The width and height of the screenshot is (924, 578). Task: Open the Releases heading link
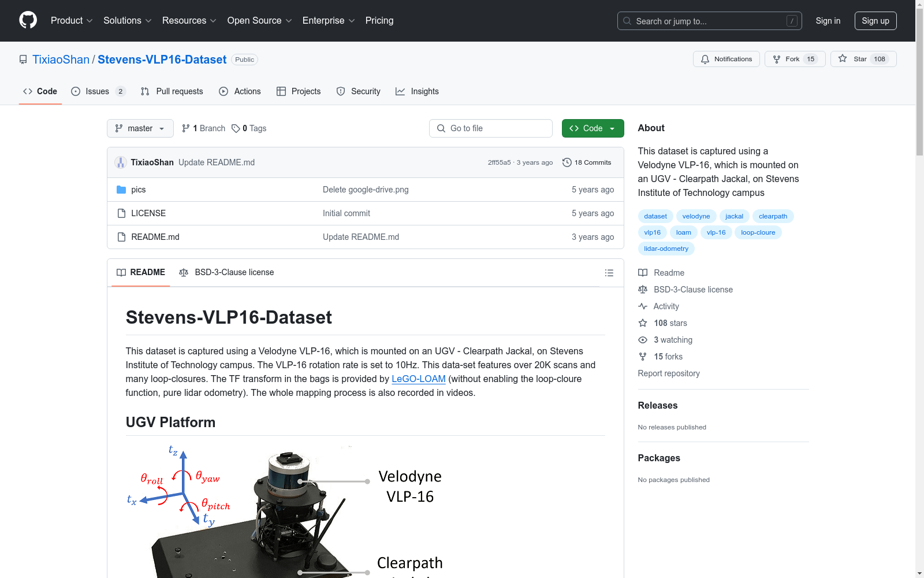(x=657, y=405)
